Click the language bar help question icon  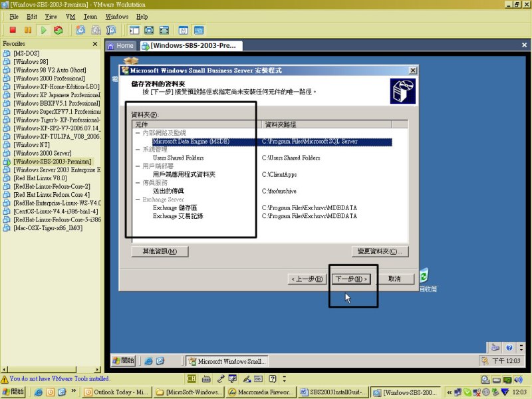pyautogui.click(x=273, y=378)
